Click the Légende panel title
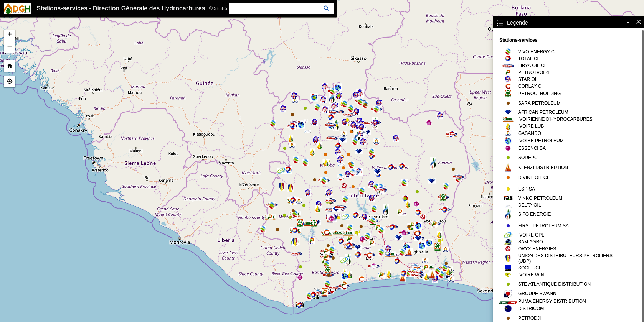 (517, 23)
